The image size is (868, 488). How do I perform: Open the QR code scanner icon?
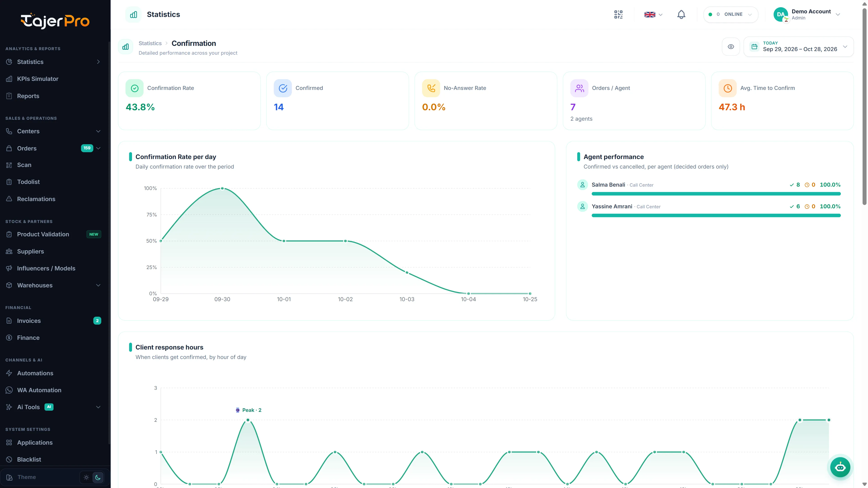618,14
